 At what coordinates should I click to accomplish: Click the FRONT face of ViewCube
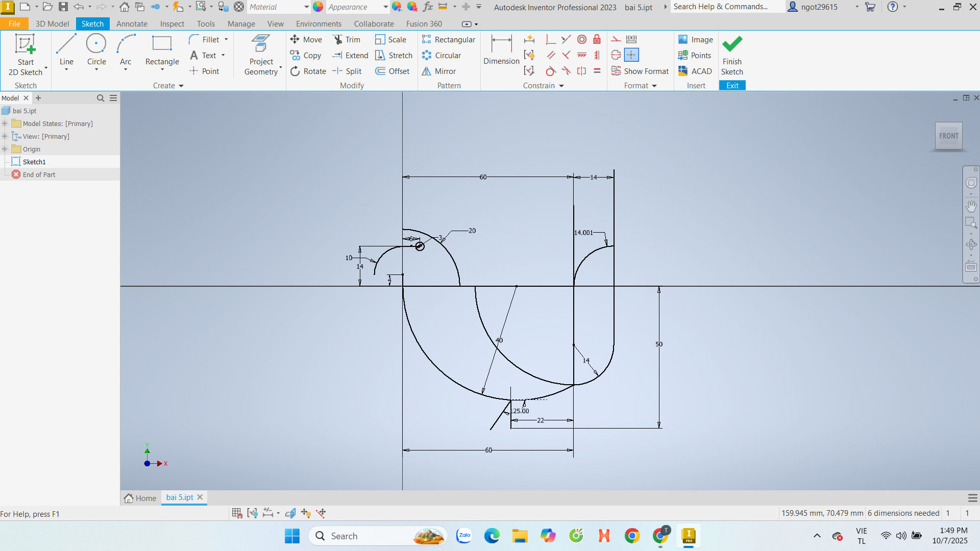948,136
